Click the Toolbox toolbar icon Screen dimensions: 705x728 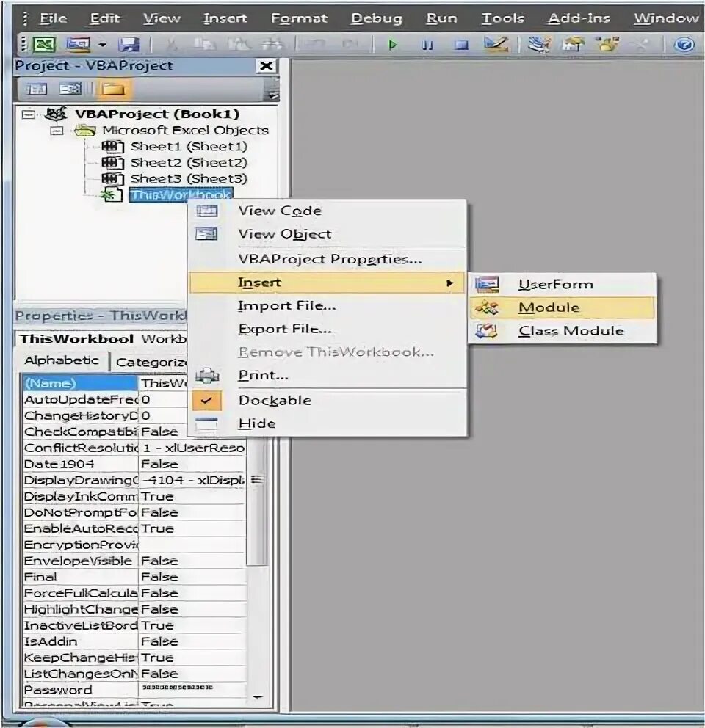click(642, 45)
